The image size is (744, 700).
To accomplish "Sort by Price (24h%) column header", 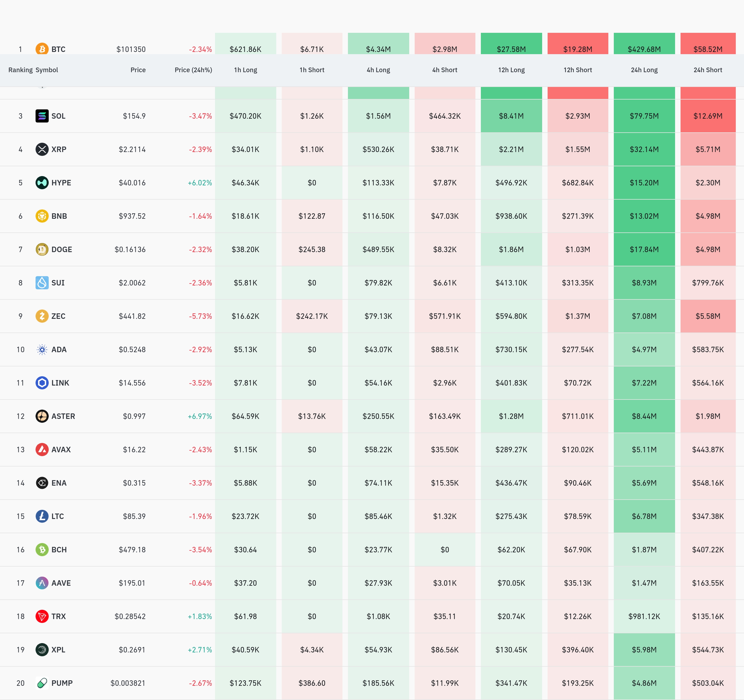I will pos(193,70).
